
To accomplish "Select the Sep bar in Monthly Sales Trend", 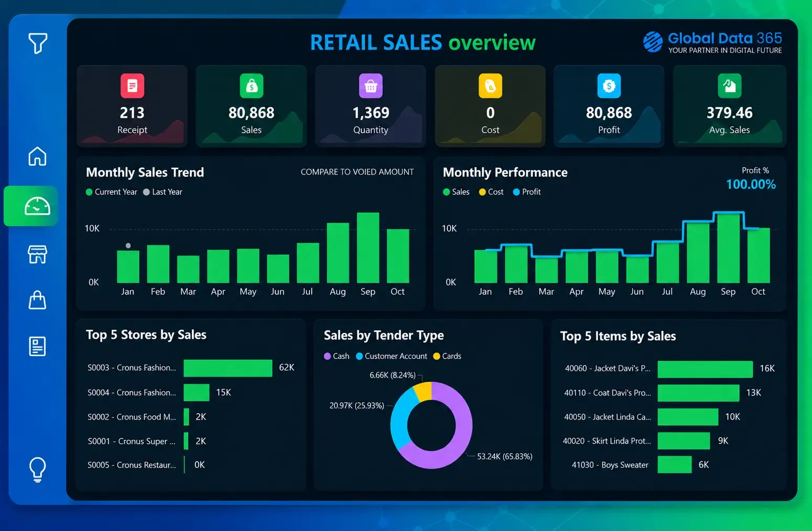I will [368, 248].
